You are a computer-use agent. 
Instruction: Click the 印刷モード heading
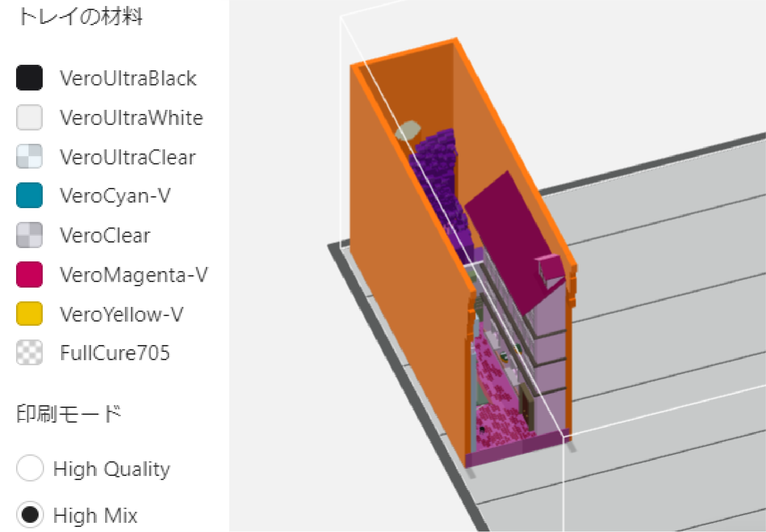[x=69, y=413]
